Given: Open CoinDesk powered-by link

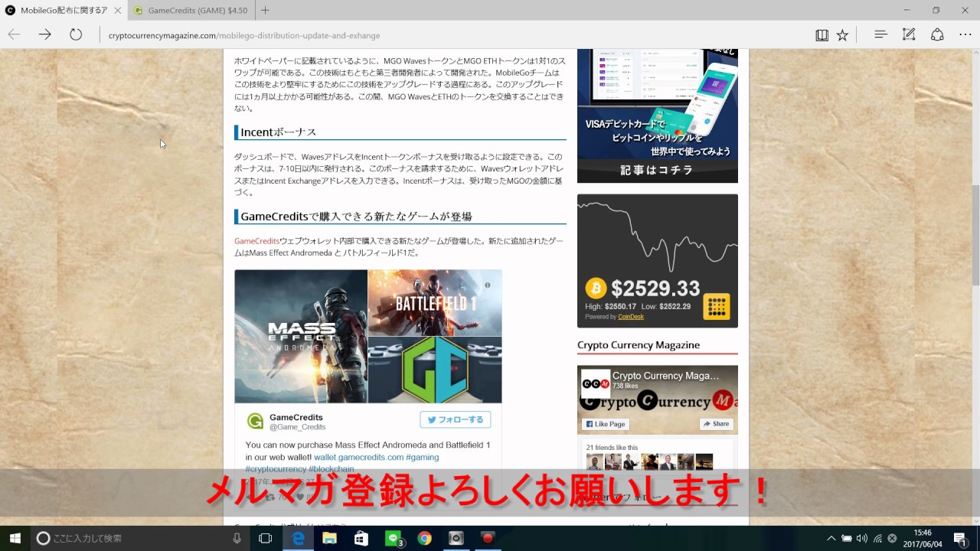Looking at the screenshot, I should pyautogui.click(x=631, y=317).
